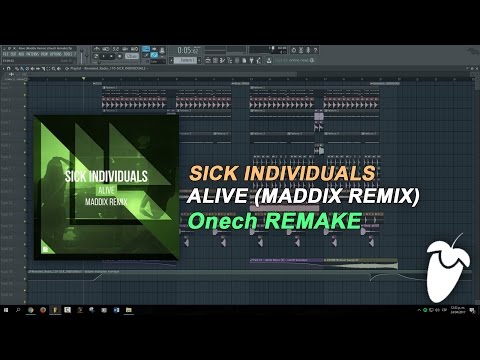Screen dimensions: 480x360
Task: Select the Playlist paint brush tool
Action: [22, 69]
